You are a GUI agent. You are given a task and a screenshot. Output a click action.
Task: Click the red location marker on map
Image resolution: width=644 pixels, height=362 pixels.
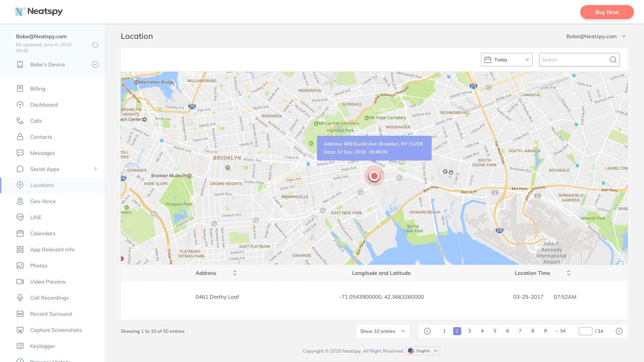click(374, 176)
